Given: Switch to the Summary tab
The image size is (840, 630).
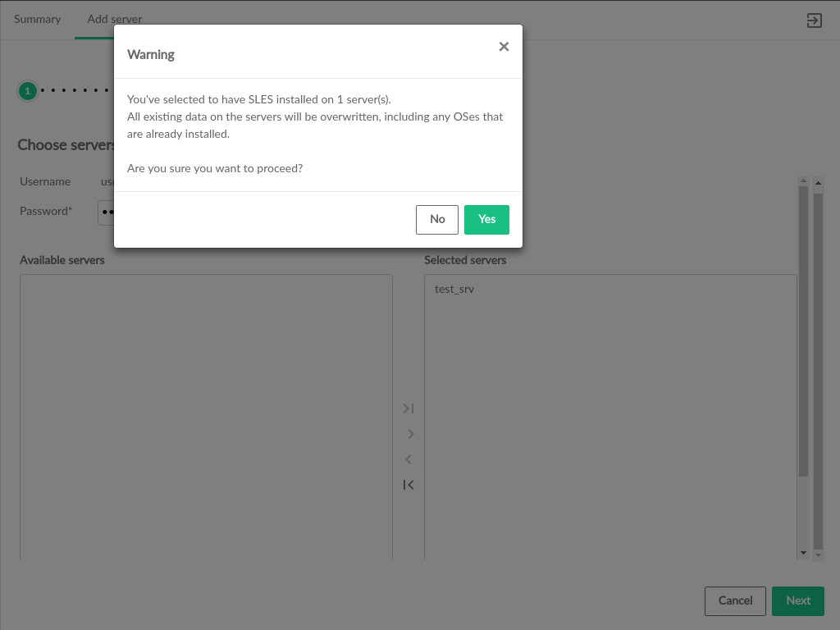Looking at the screenshot, I should [x=37, y=19].
